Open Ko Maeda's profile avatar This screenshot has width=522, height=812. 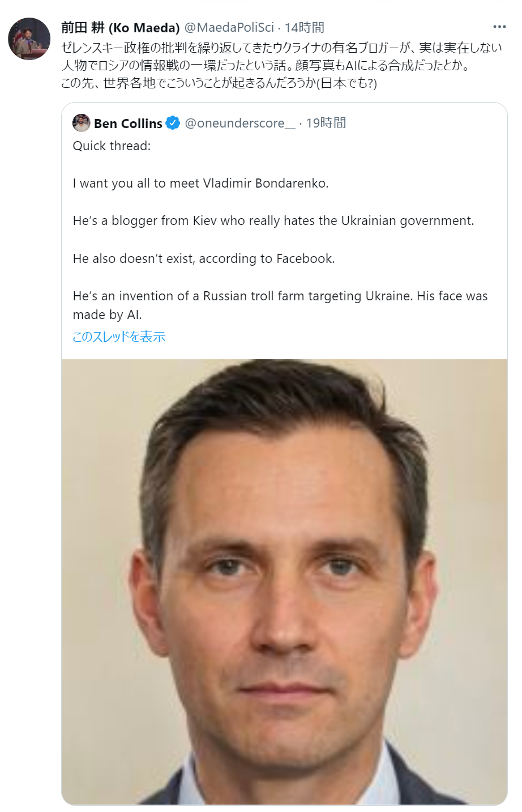point(29,39)
